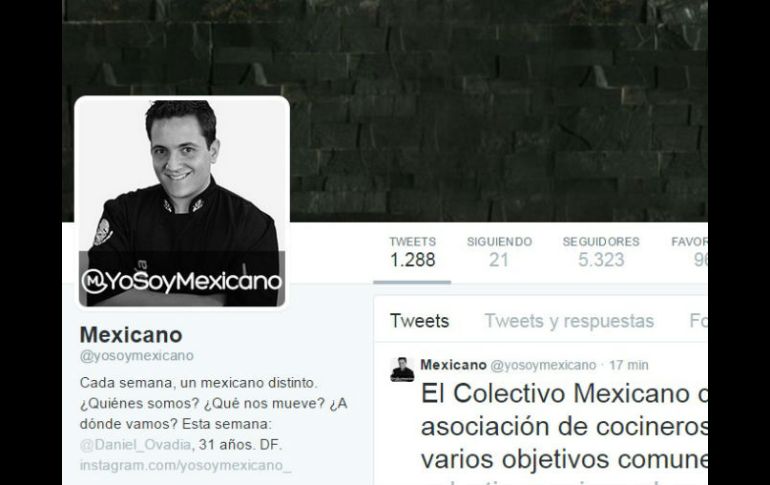Click the Mexicano profile name heading
Screen dimensions: 770x485
[x=131, y=335]
